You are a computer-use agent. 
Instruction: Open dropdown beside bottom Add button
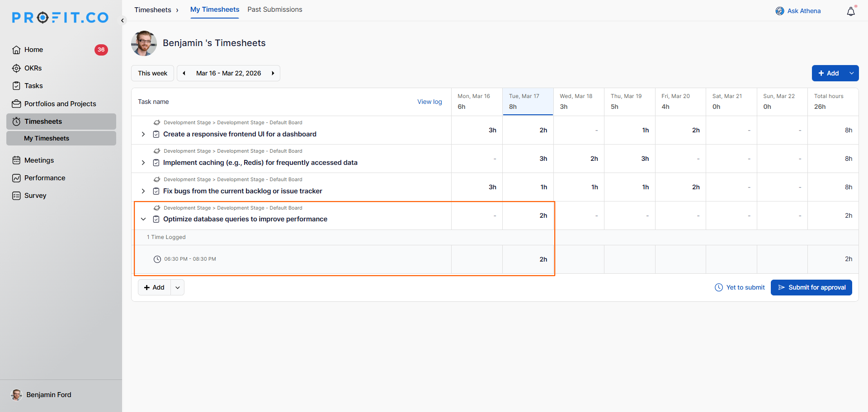click(x=178, y=288)
